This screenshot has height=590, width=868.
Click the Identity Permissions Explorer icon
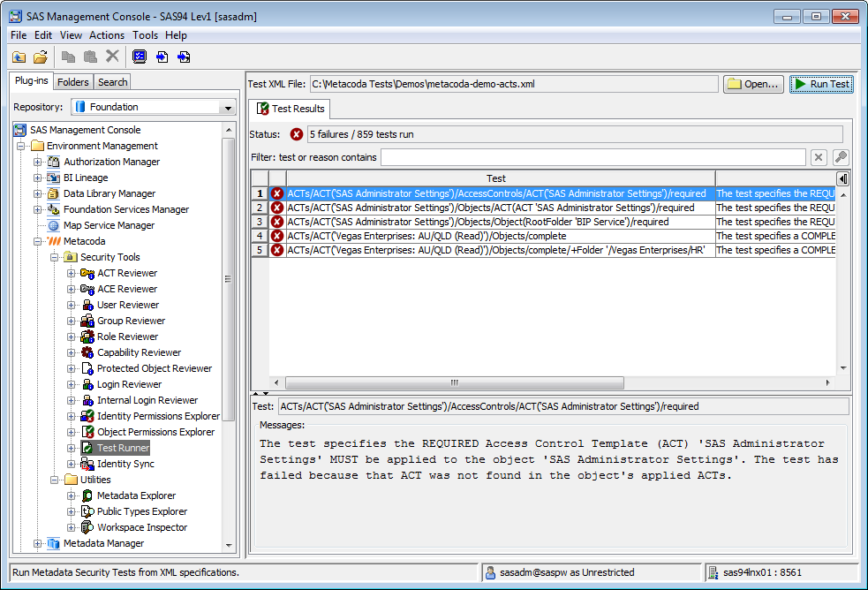[87, 416]
